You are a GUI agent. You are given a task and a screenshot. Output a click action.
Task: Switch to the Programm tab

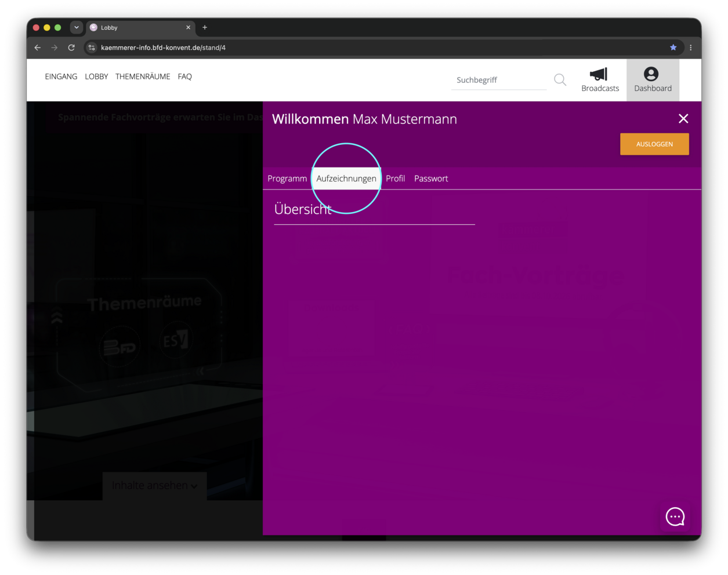[x=287, y=179]
